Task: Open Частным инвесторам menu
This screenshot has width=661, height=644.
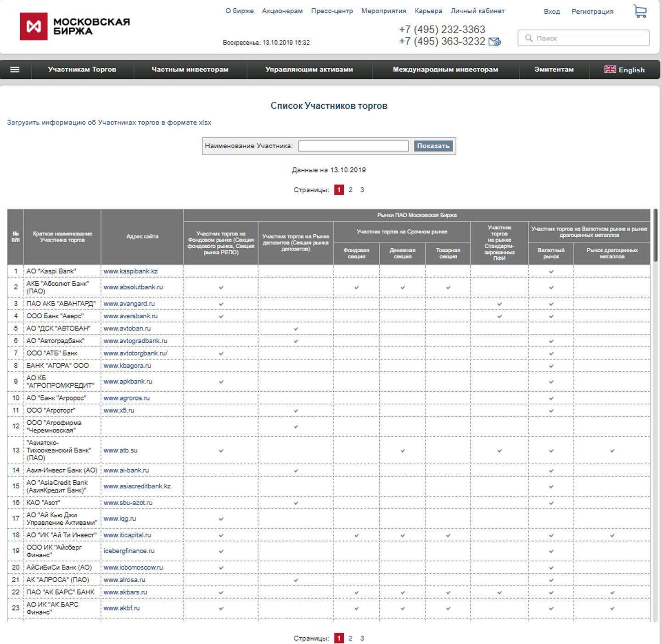Action: click(190, 70)
